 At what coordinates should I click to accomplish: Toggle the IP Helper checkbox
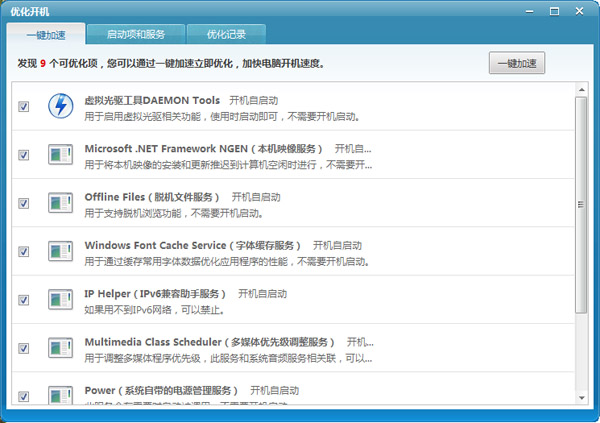coord(24,300)
